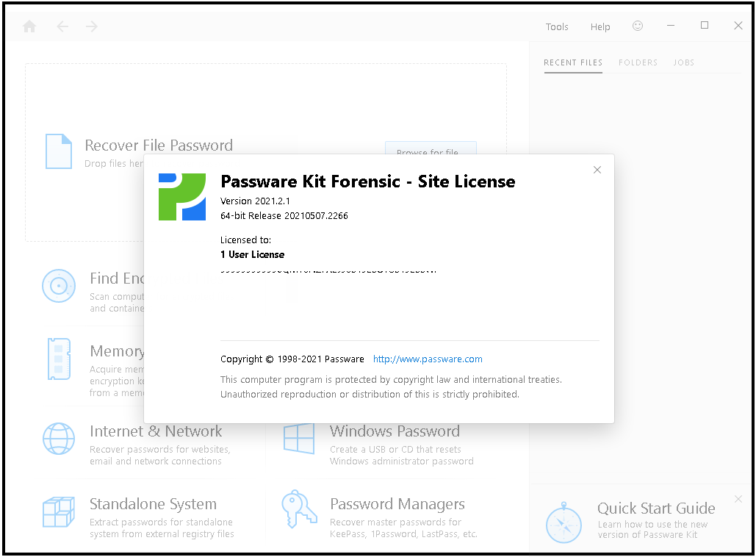Open the smiley feedback icon
This screenshot has width=756, height=557.
[638, 26]
